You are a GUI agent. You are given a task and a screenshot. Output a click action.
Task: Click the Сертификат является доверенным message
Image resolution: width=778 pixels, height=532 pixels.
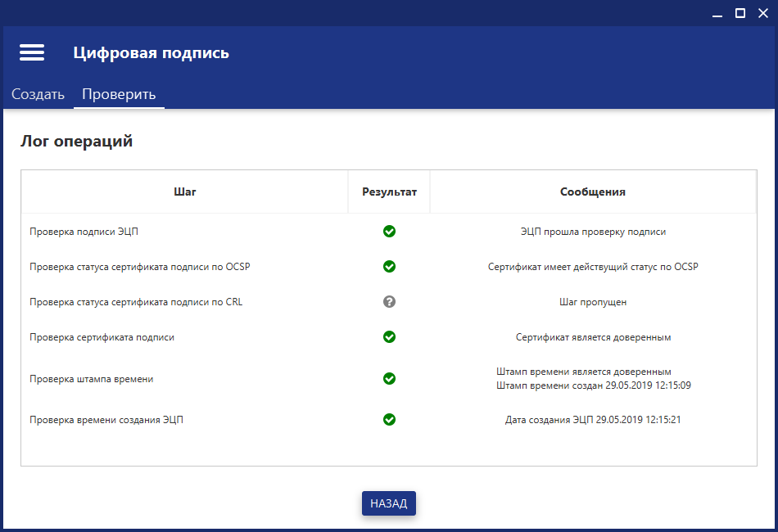593,337
